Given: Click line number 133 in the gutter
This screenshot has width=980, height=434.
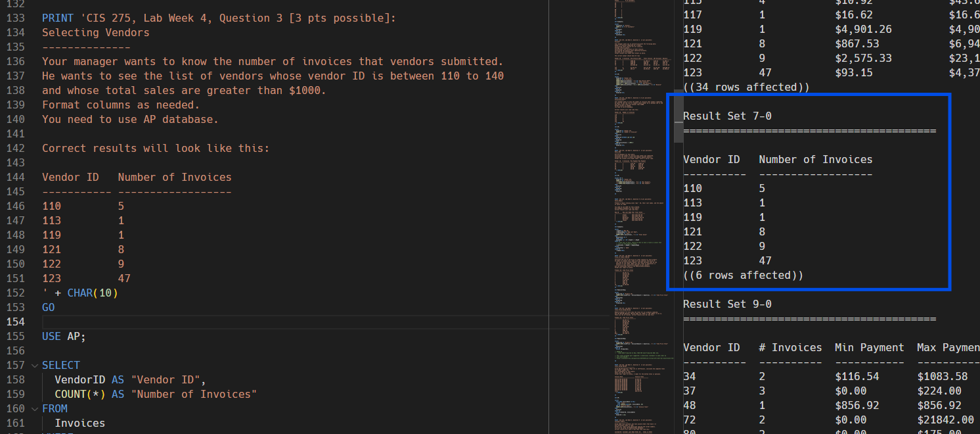Looking at the screenshot, I should 14,18.
